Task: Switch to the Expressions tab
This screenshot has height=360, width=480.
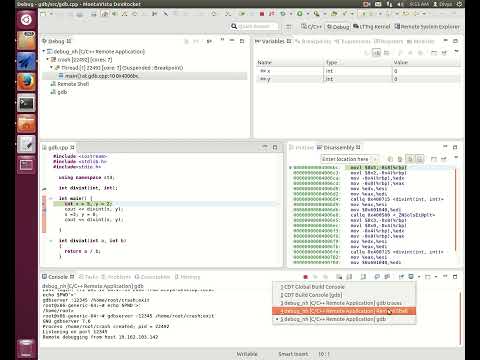Action: coord(353,42)
